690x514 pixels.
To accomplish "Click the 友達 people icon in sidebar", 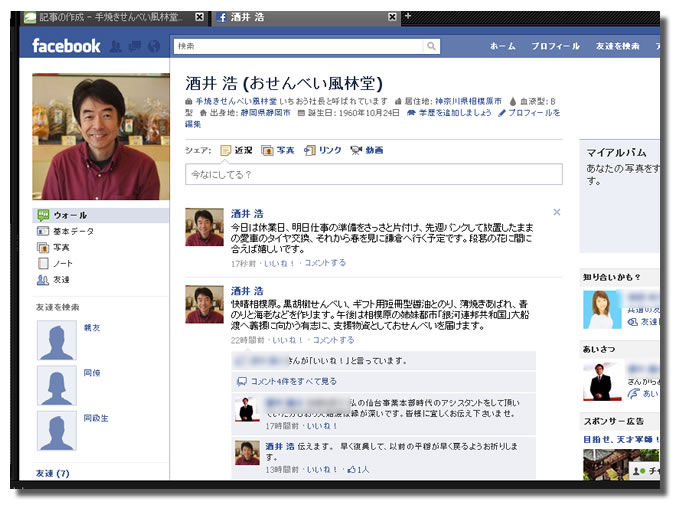I will pyautogui.click(x=43, y=279).
